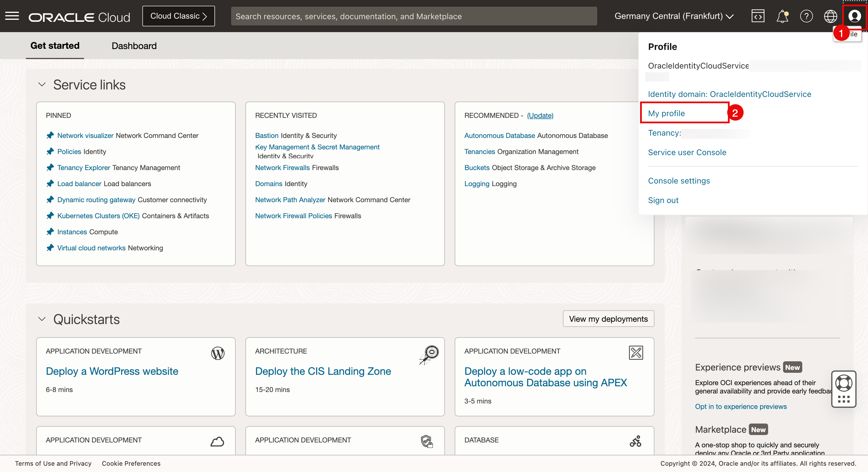Open the hamburger navigation menu
Image resolution: width=868 pixels, height=472 pixels.
pos(12,16)
